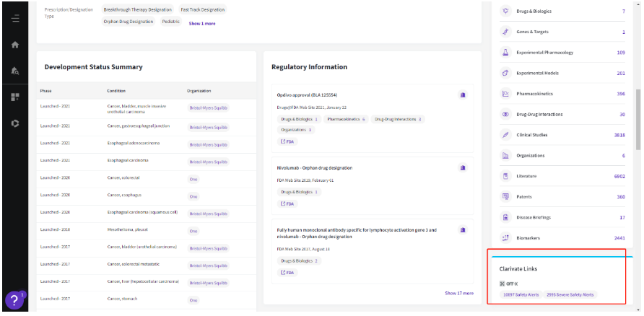Click the Organizations building icon

(x=505, y=156)
